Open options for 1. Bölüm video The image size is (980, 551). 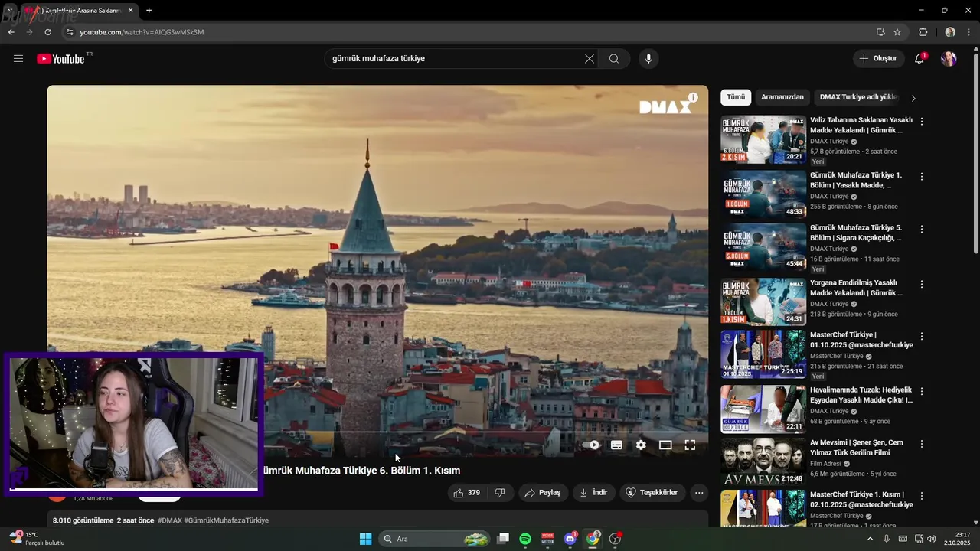pyautogui.click(x=922, y=177)
